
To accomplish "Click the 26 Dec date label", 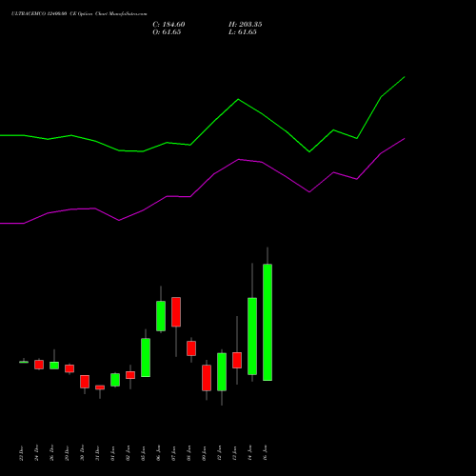I will point(52,453).
